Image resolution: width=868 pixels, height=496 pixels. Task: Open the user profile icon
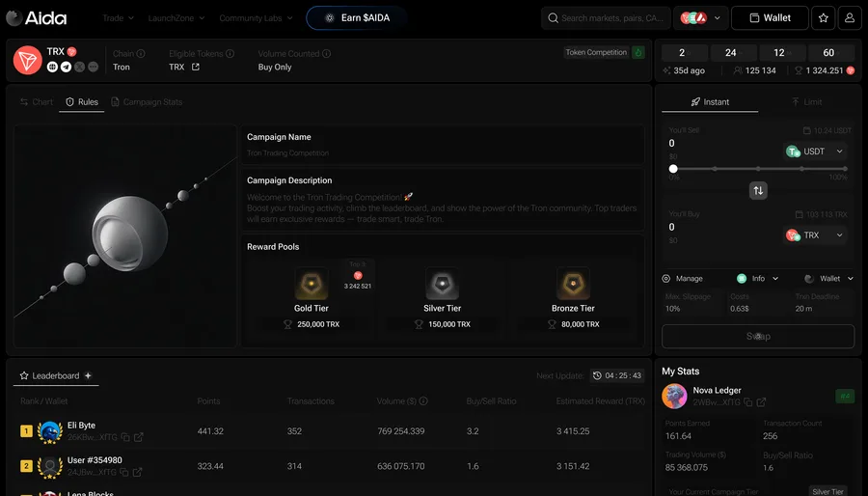click(849, 17)
